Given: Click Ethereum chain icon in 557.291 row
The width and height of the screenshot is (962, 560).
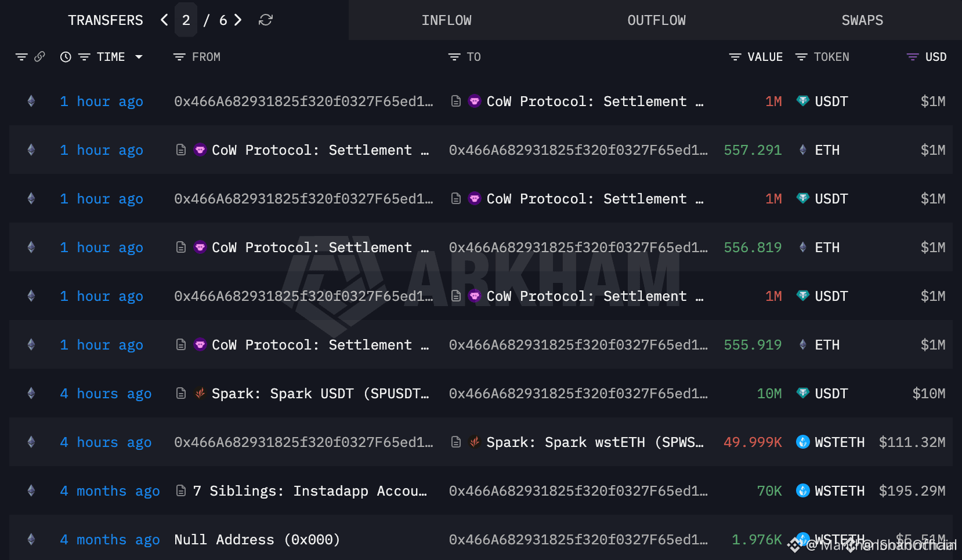Looking at the screenshot, I should coord(31,150).
